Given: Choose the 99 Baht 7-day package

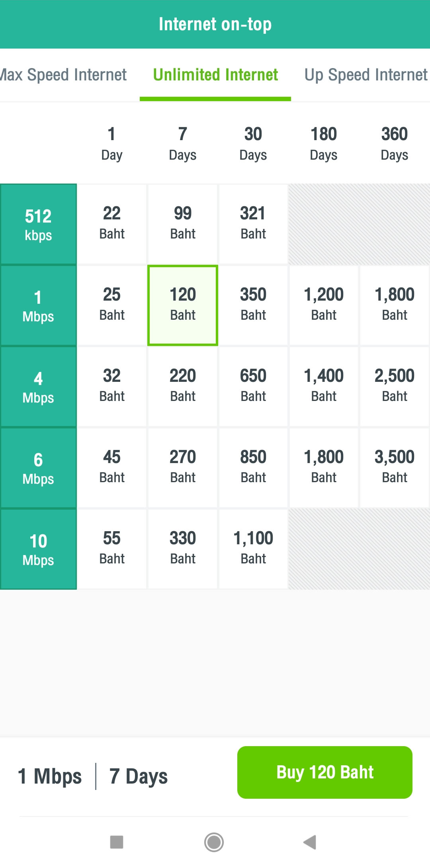Looking at the screenshot, I should click(x=183, y=224).
